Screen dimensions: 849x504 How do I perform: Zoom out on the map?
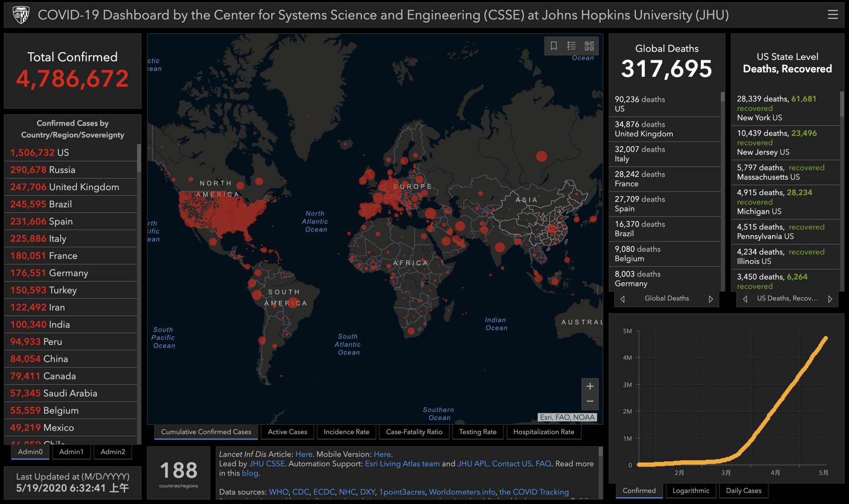click(590, 401)
